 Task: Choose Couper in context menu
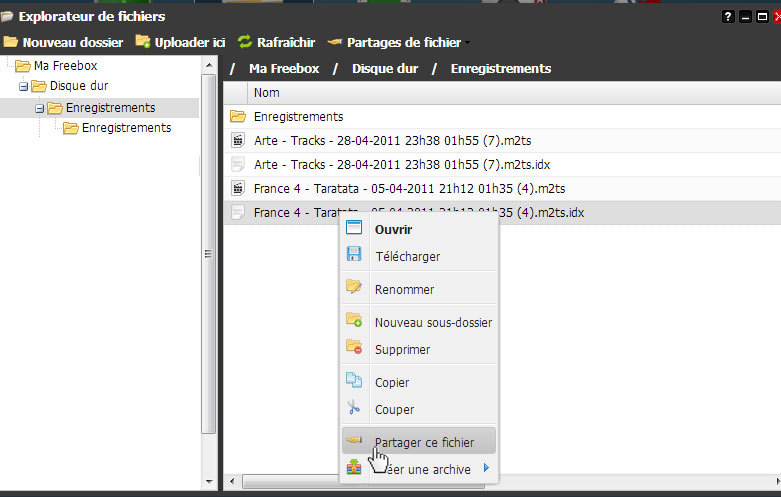click(419, 409)
